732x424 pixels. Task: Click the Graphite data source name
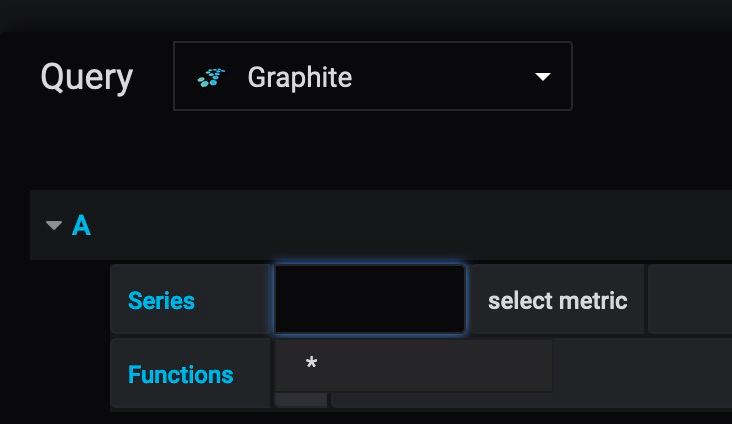(x=300, y=78)
